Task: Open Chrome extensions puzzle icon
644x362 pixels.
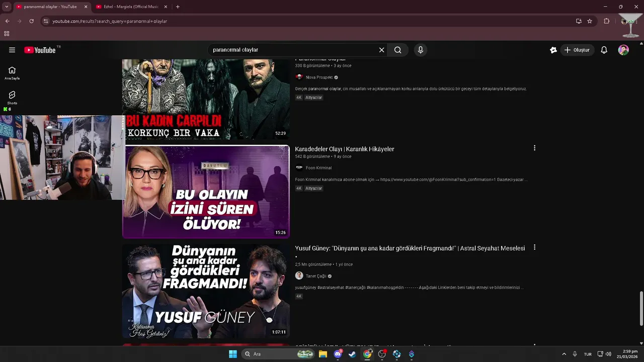Action: [x=606, y=21]
